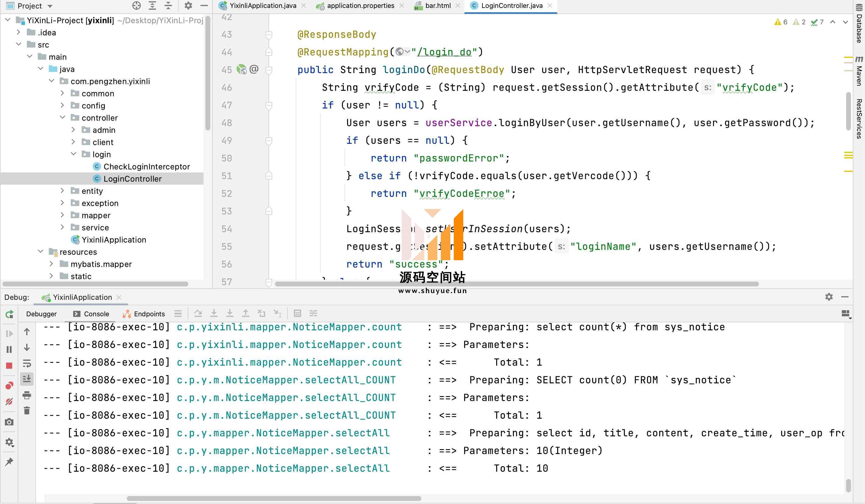Image resolution: width=865 pixels, height=504 pixels.
Task: Stop the running YixinliApplication debug session
Action: pyautogui.click(x=9, y=365)
